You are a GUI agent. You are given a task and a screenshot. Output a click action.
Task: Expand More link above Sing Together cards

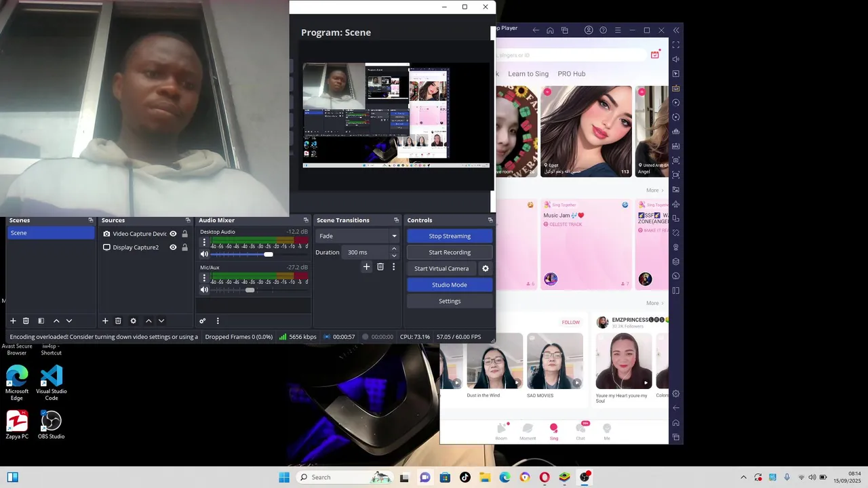coord(655,190)
